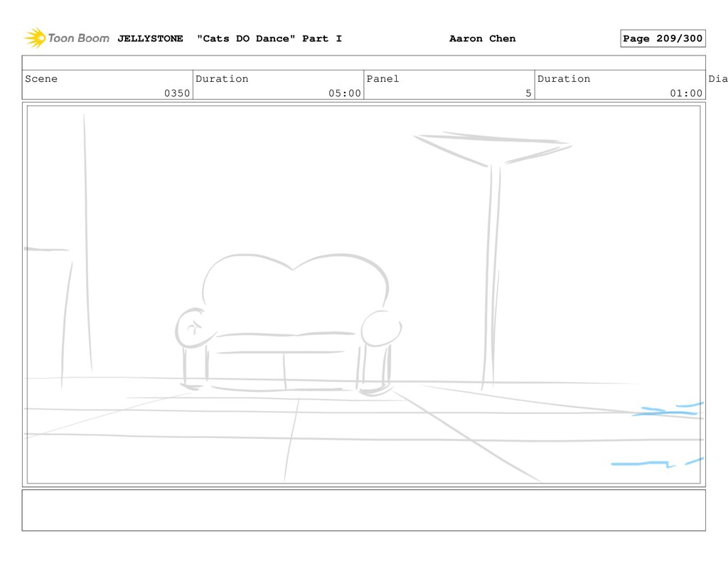Click the "Cats DO Dance" Part I title
Image resolution: width=728 pixels, height=564 pixels.
269,38
